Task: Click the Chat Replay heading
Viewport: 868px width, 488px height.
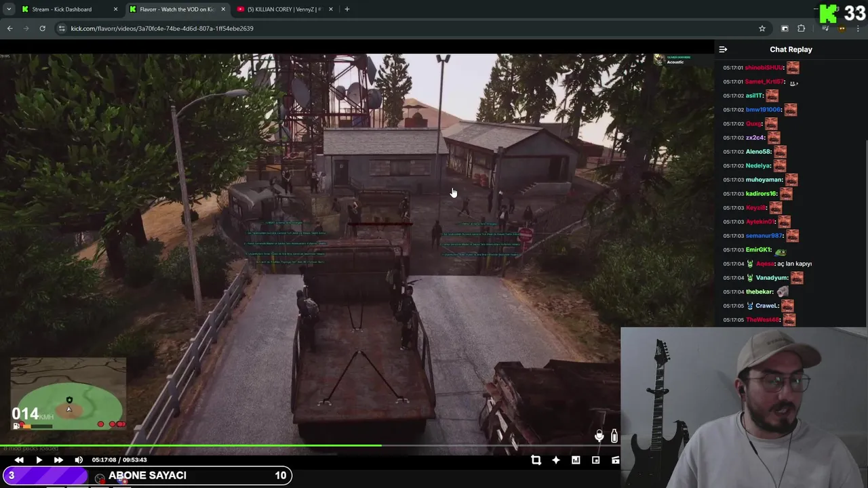Action: point(791,49)
